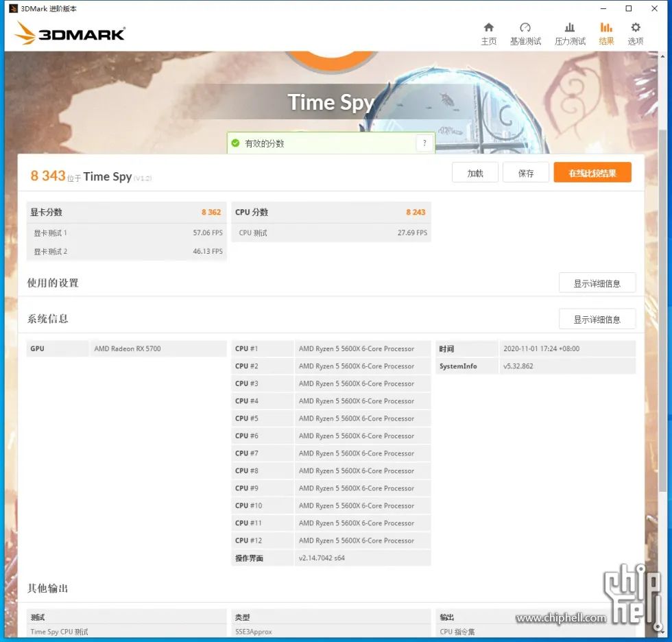Click the CPU #2 processor row
The height and width of the screenshot is (642, 672).
[x=331, y=366]
